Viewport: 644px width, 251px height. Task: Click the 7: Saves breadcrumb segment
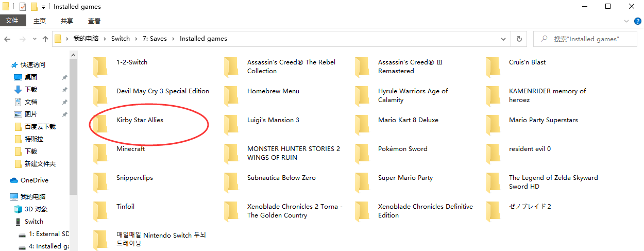(x=155, y=39)
